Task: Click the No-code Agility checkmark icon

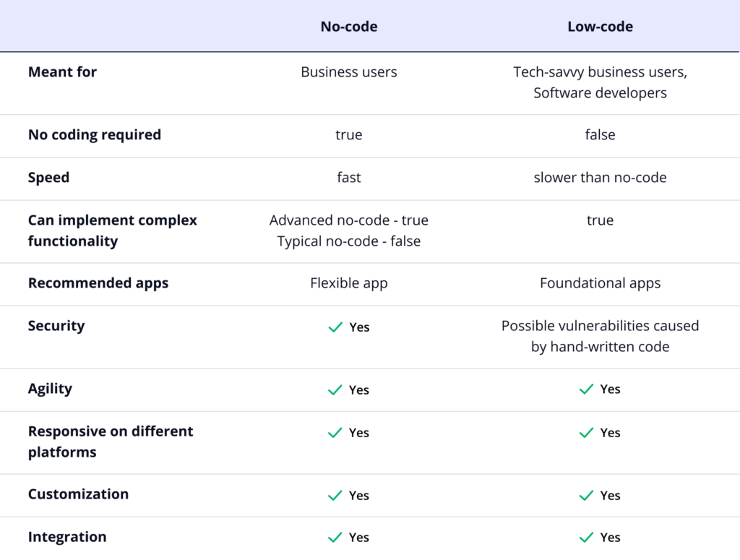Action: 335,390
